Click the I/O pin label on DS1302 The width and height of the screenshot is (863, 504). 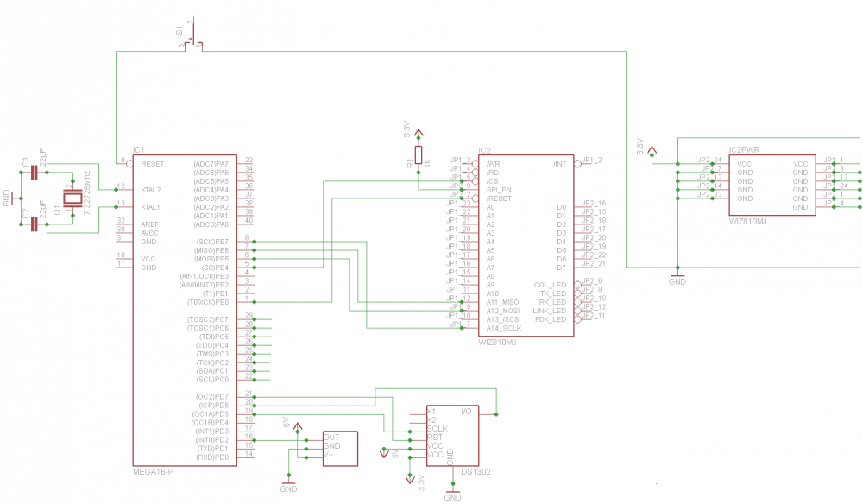click(466, 412)
